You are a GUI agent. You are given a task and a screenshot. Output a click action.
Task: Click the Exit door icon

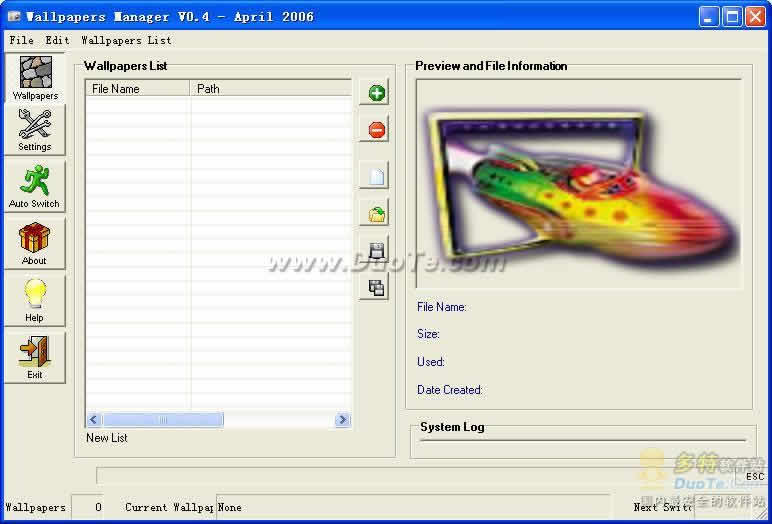click(x=35, y=358)
